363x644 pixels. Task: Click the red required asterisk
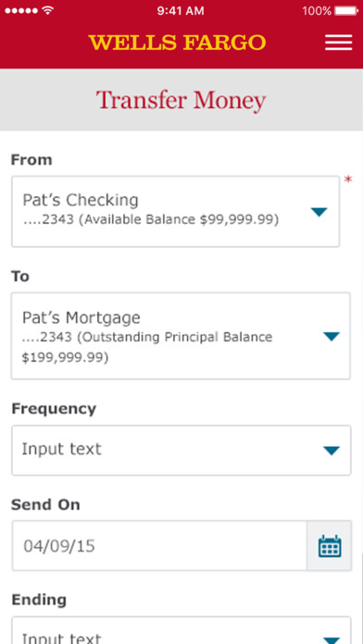click(348, 180)
